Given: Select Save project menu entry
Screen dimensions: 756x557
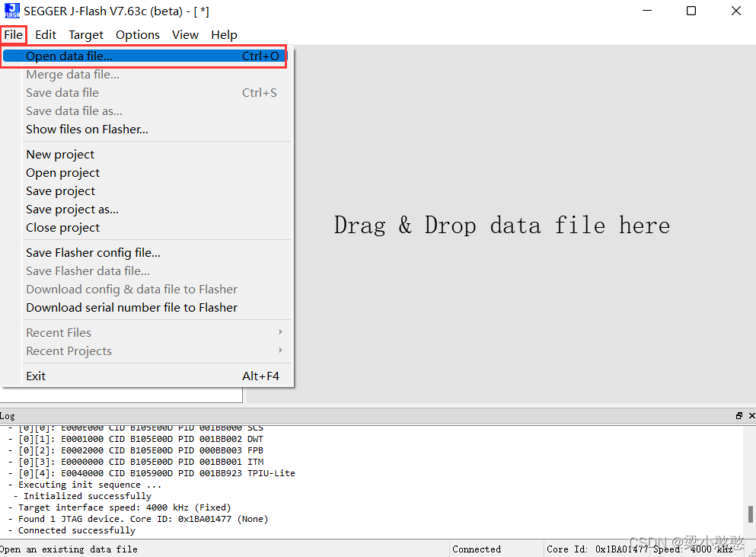Looking at the screenshot, I should point(147,191).
